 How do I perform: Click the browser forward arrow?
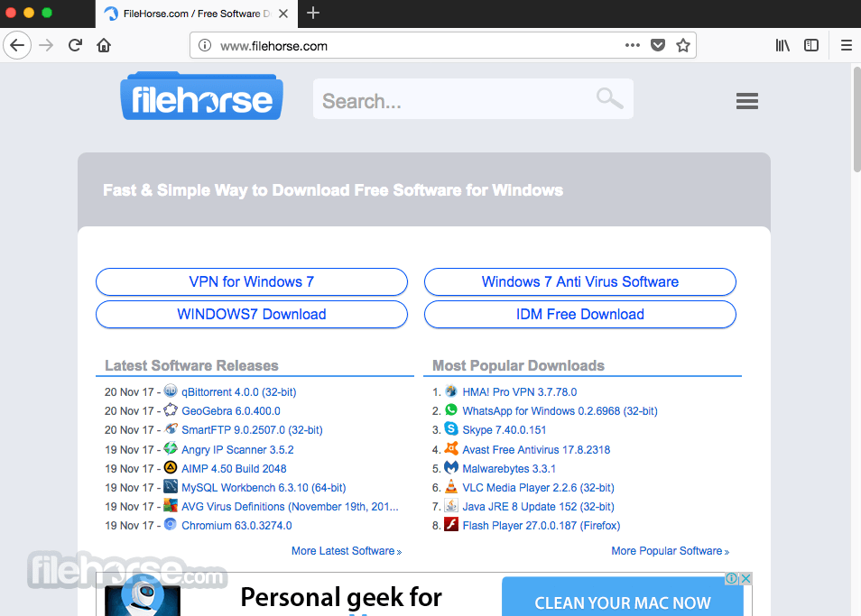click(47, 45)
